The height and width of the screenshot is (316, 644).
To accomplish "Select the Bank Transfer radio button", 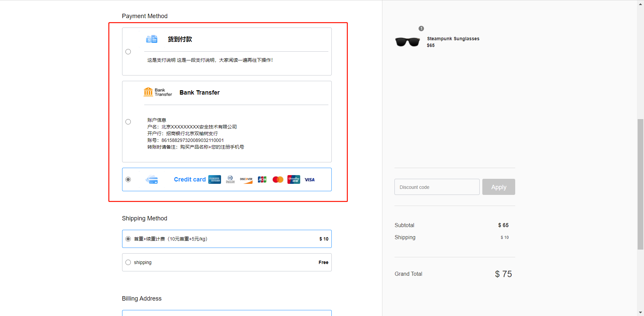I will point(128,122).
